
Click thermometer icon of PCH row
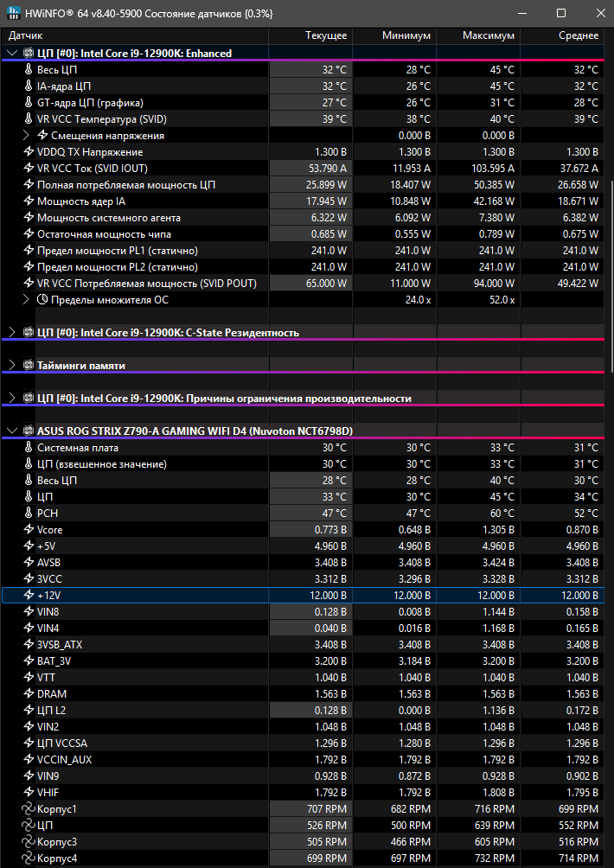(29, 514)
